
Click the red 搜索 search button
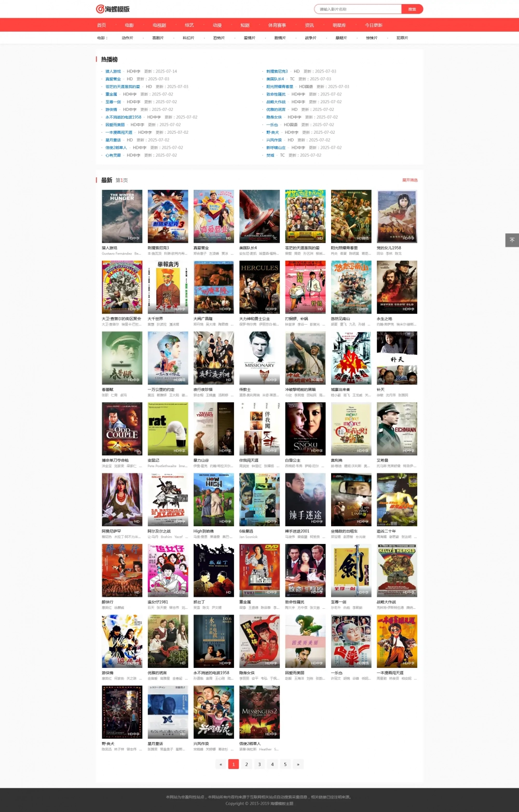(412, 9)
